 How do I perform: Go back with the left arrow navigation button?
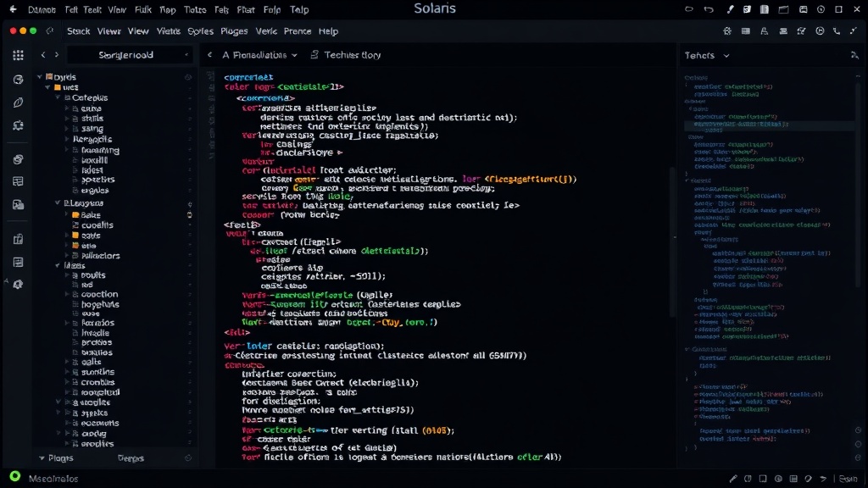(x=43, y=55)
